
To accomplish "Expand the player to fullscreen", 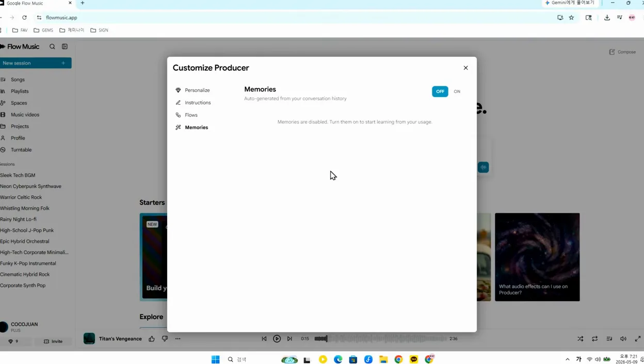I will click(638, 339).
